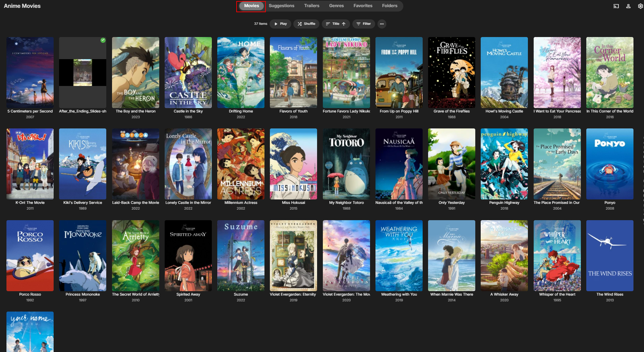644x352 pixels.
Task: Open the cast to device icon
Action: coord(616,6)
